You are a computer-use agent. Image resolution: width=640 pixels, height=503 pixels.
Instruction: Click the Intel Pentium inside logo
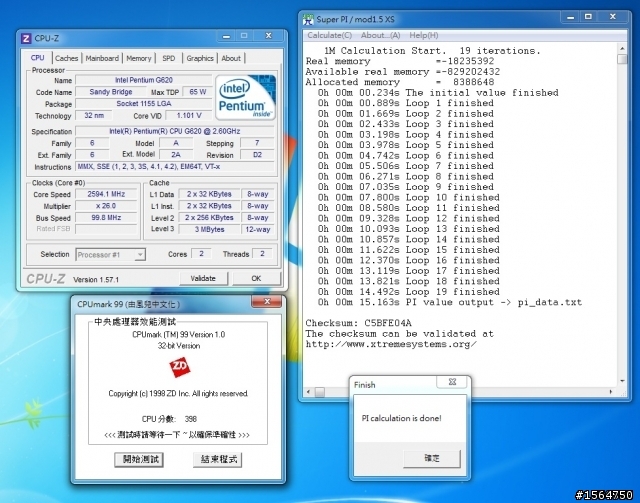pos(245,97)
